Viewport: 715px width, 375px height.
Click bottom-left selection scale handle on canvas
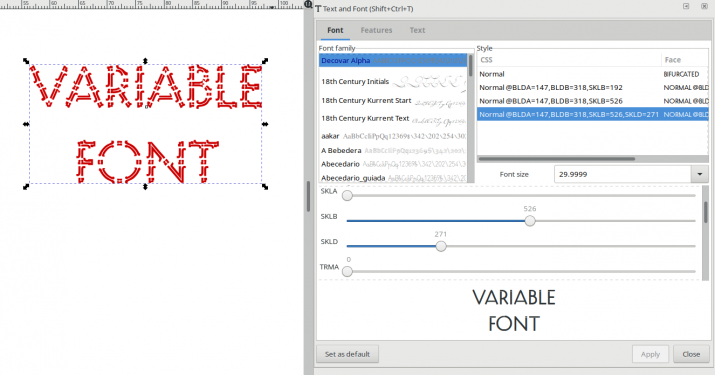(x=26, y=187)
